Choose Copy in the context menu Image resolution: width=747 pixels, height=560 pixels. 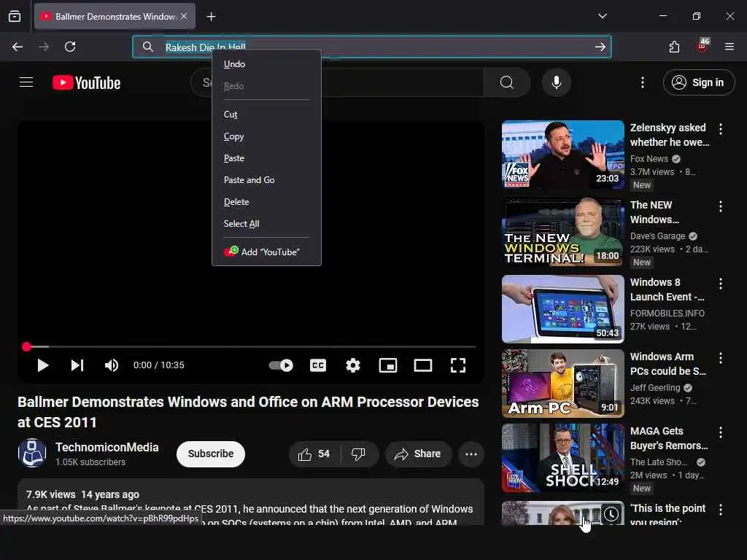[266, 136]
